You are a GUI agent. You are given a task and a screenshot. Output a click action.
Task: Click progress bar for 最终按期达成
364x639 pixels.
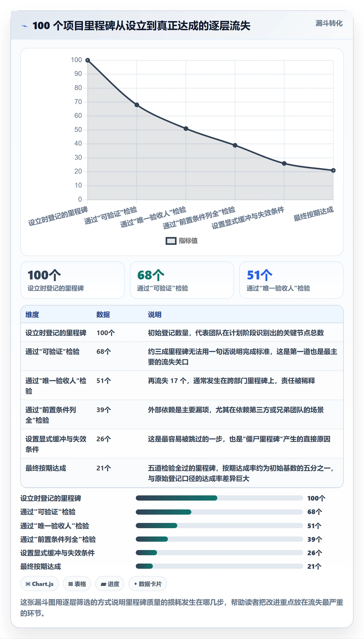pos(219,566)
